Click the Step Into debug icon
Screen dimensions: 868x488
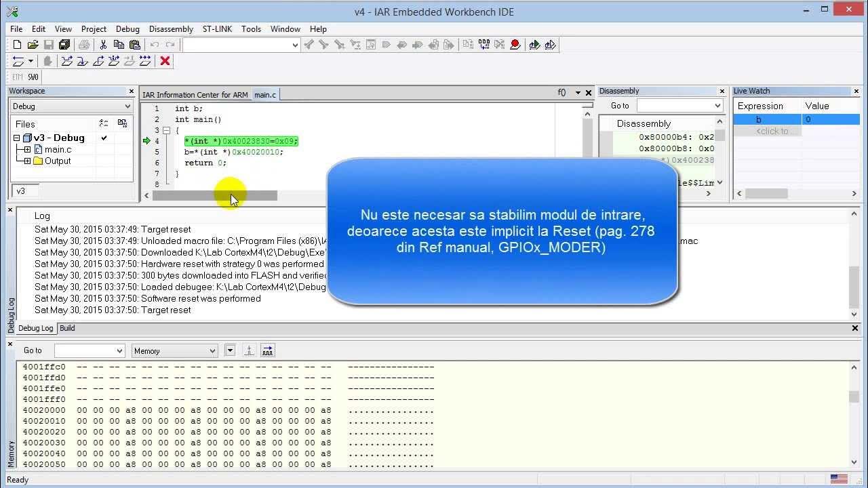click(82, 61)
